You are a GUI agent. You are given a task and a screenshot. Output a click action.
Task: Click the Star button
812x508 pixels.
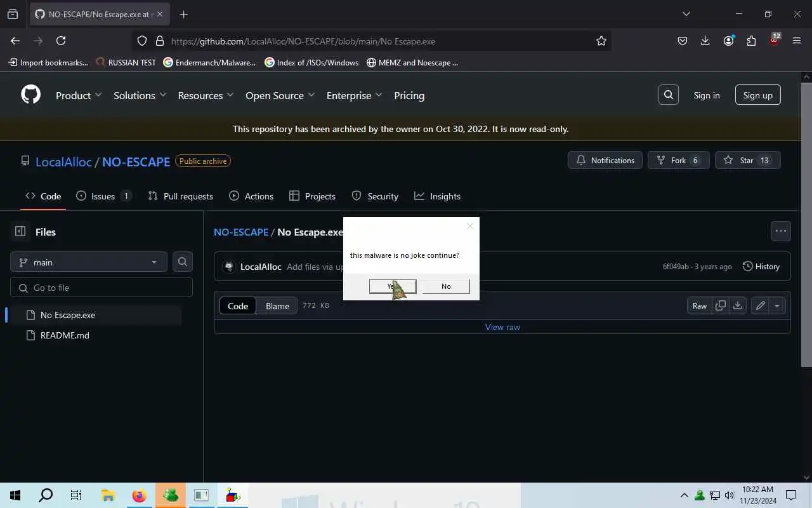747,160
